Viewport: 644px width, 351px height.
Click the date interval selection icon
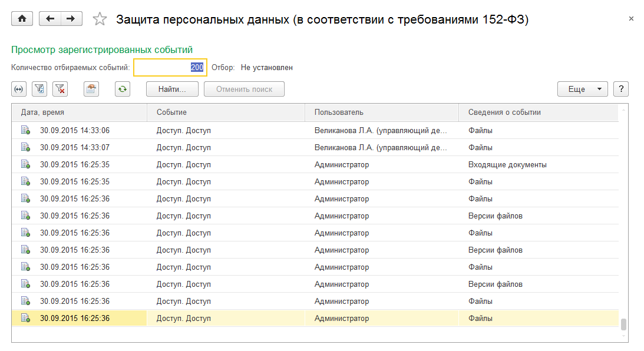19,89
